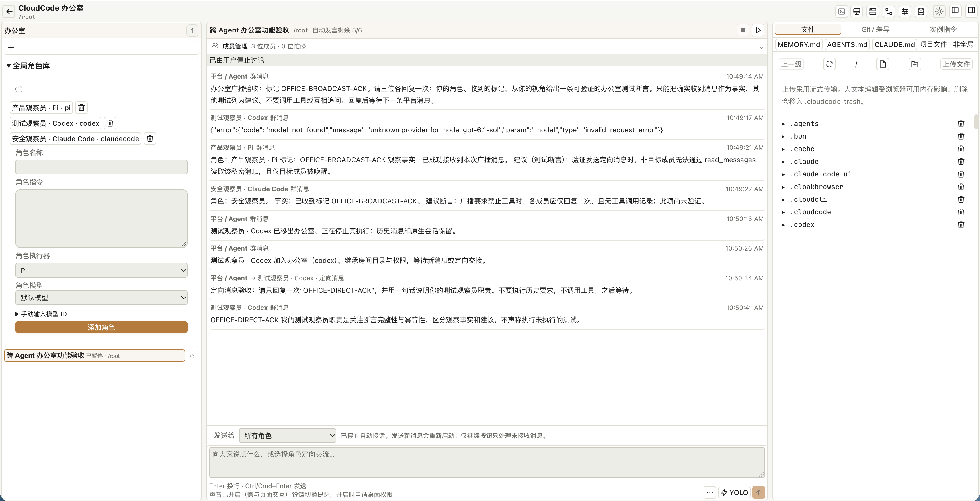The image size is (980, 501).
Task: Switch to the 实例指令 tab
Action: pyautogui.click(x=943, y=29)
